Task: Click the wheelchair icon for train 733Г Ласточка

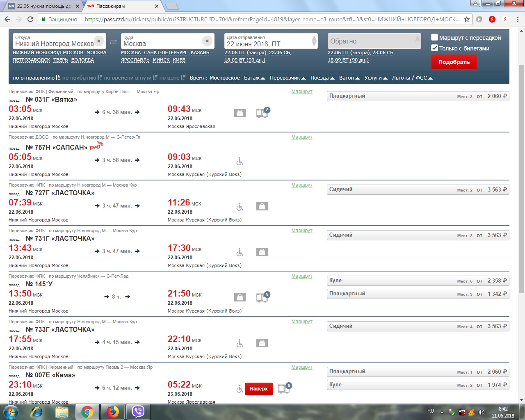Action: 240,343
